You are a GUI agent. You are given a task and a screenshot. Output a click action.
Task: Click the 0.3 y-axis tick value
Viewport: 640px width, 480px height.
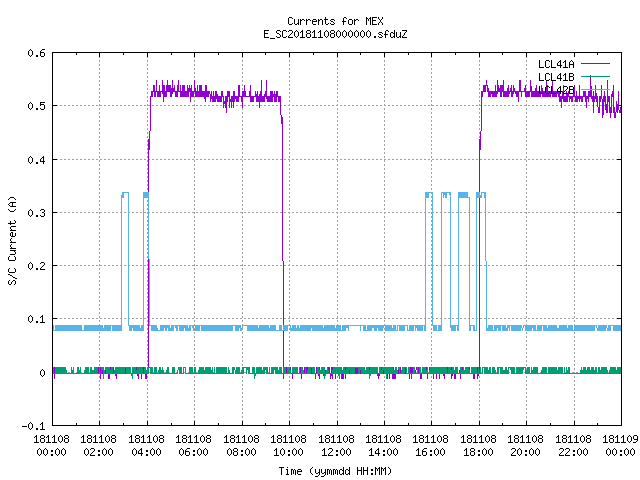point(36,213)
